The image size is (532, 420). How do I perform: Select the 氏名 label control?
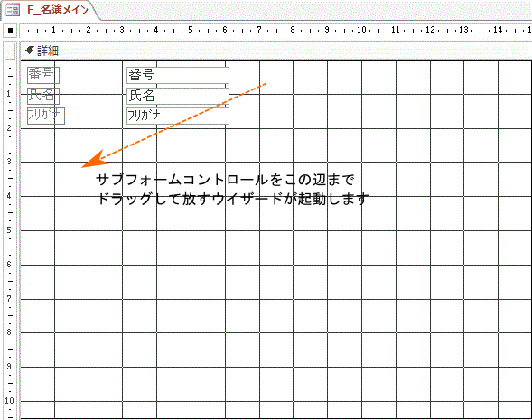tap(43, 96)
